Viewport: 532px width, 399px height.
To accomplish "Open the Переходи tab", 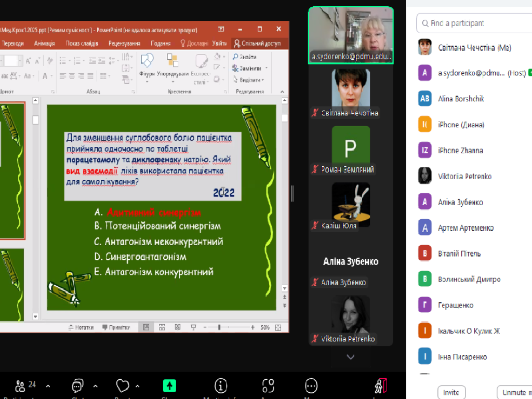I will tap(12, 44).
